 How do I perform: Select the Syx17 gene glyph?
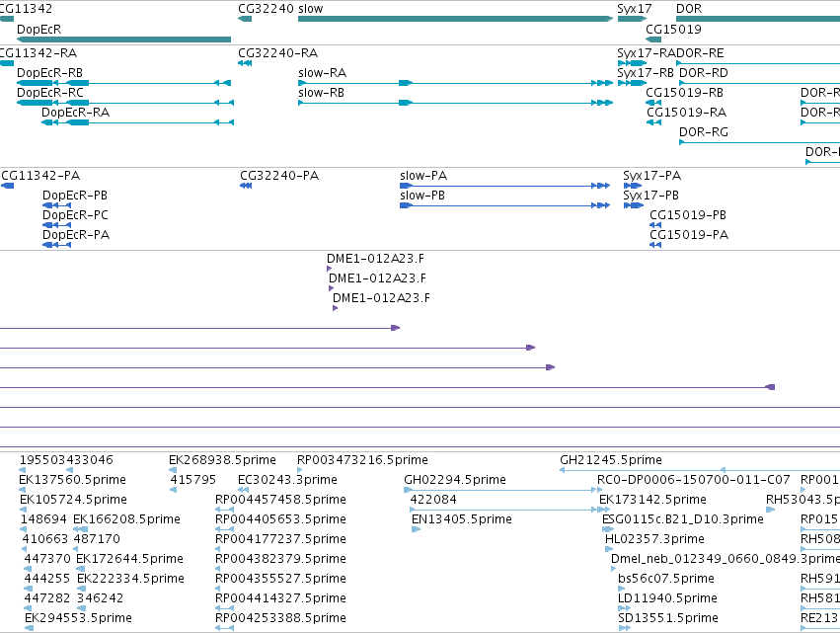pyautogui.click(x=632, y=19)
